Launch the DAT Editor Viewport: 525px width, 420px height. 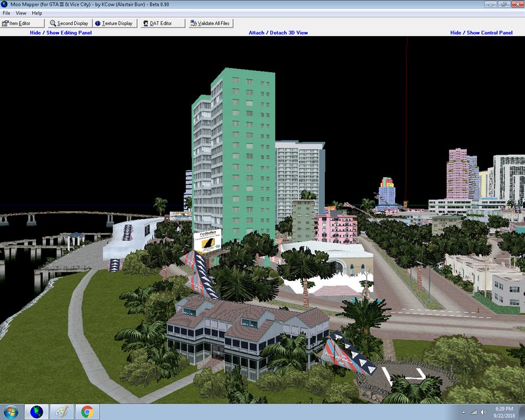point(163,23)
